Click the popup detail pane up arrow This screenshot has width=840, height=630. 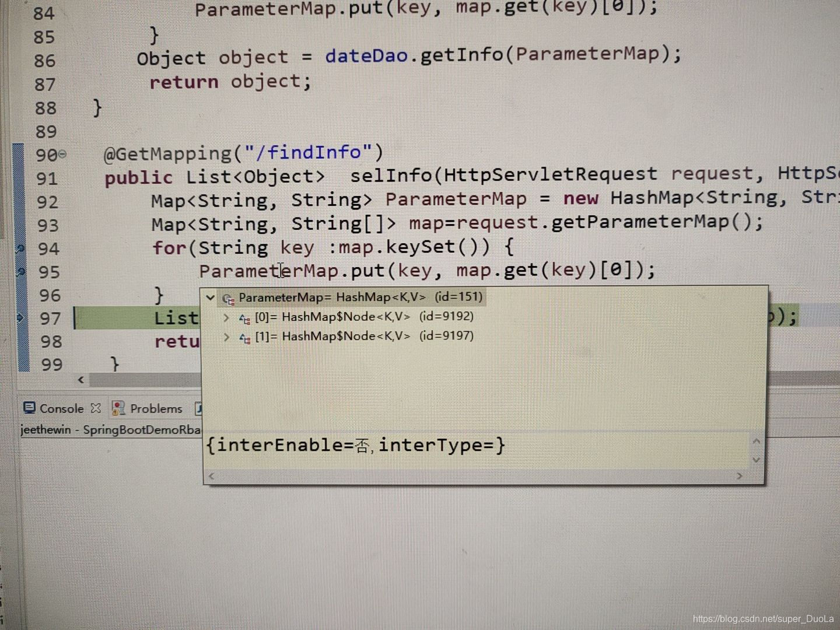[x=757, y=441]
